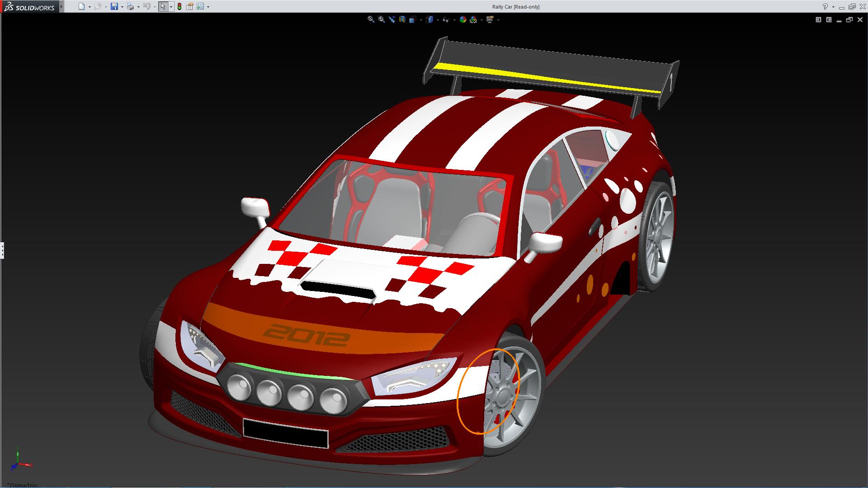Open the Hide/Show Items glasses dropdown
The width and height of the screenshot is (868, 488).
[x=454, y=20]
